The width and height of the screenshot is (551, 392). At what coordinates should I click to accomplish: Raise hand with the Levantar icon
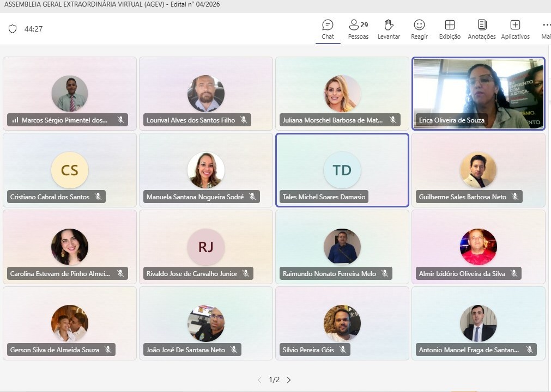click(x=389, y=29)
